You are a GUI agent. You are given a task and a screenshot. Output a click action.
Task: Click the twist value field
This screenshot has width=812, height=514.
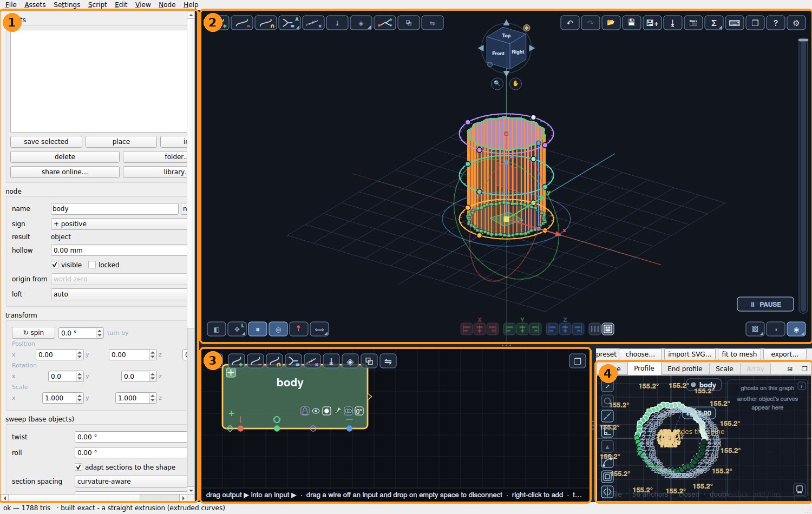point(131,437)
